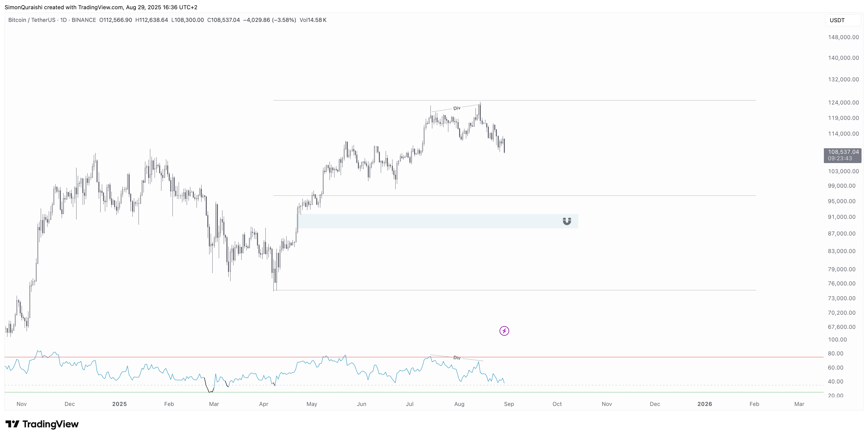
Task: Click the current price label 108,537.04
Action: pyautogui.click(x=843, y=152)
